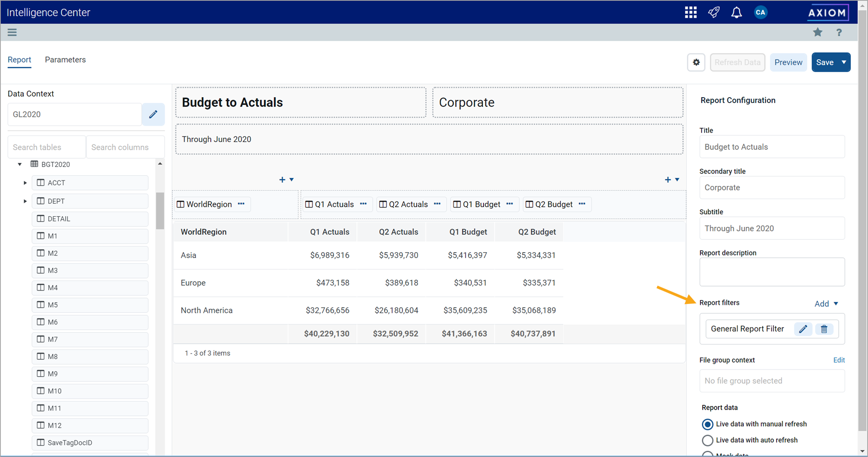868x457 pixels.
Task: Click the Subtitle input field
Action: (x=772, y=228)
